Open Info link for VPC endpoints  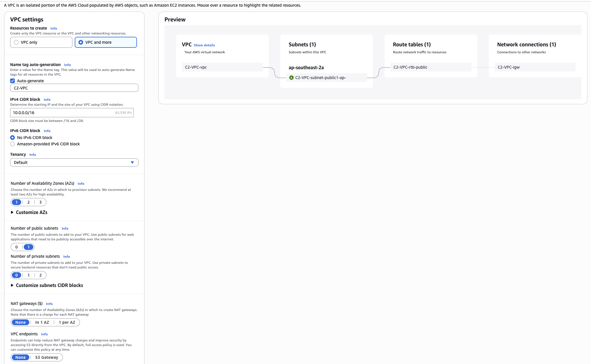44,334
